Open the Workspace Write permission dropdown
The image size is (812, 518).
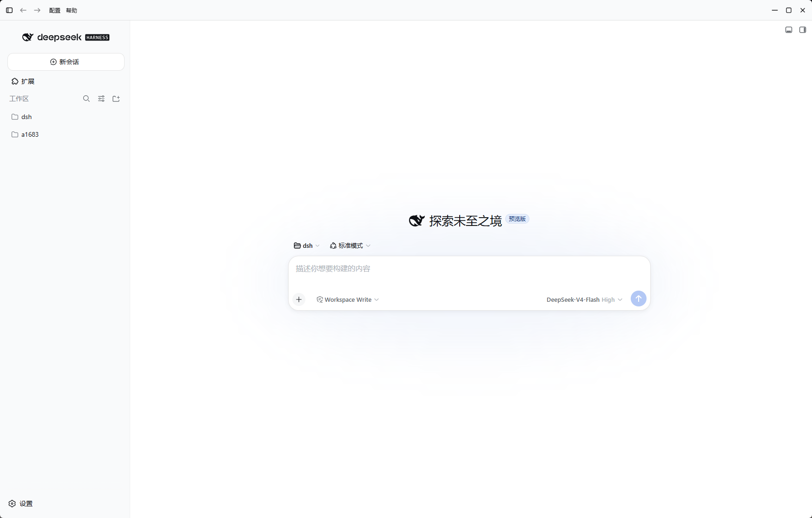[x=348, y=300]
